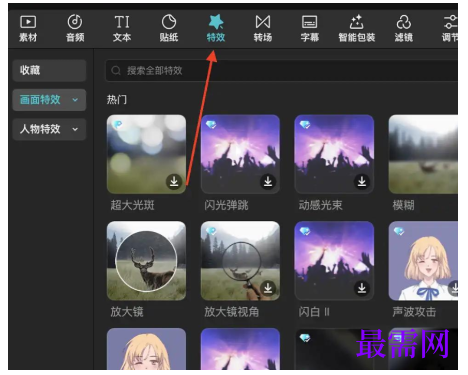
Task: Click the 模糊 effect name
Action: pyautogui.click(x=403, y=205)
